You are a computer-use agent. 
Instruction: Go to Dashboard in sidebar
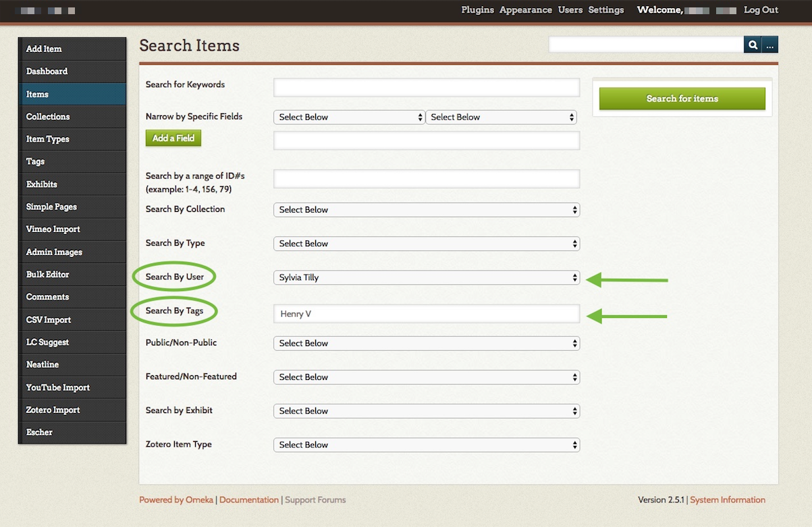(72, 72)
